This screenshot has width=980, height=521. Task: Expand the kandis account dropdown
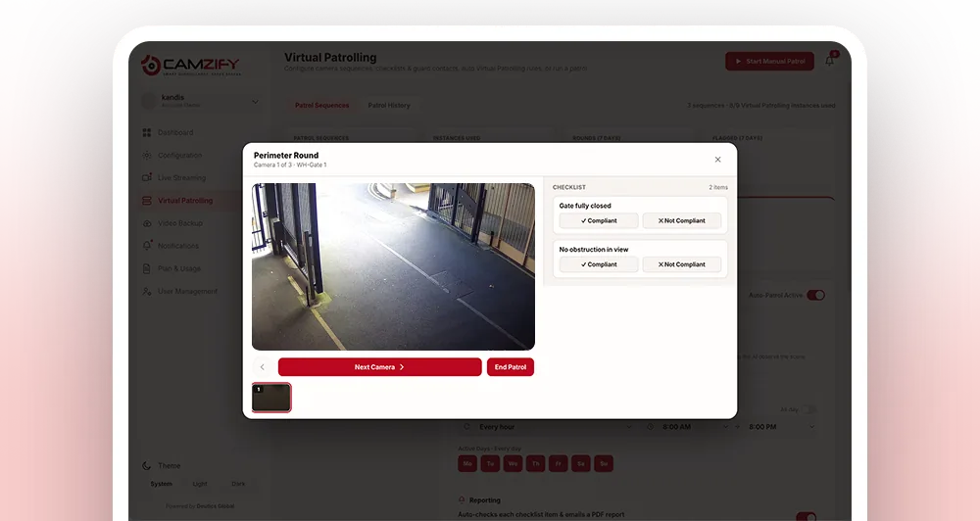(x=255, y=101)
